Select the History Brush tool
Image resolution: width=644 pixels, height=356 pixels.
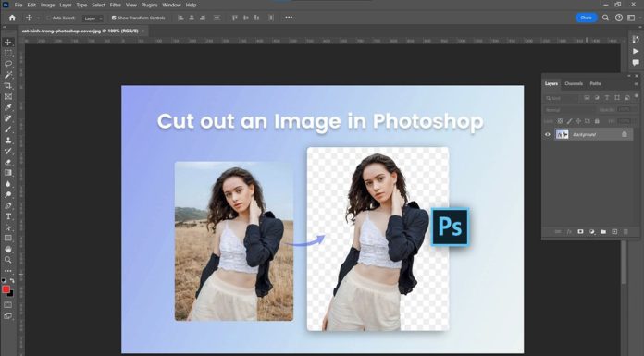pos(7,151)
